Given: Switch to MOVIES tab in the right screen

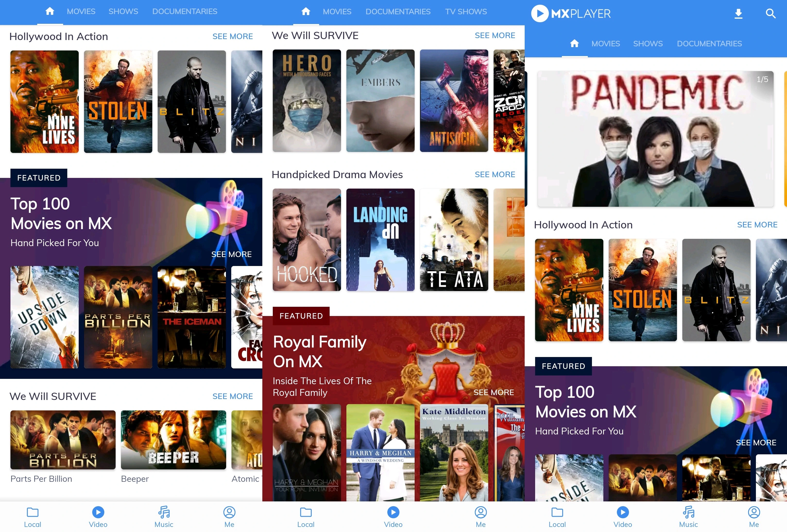Looking at the screenshot, I should [x=606, y=44].
